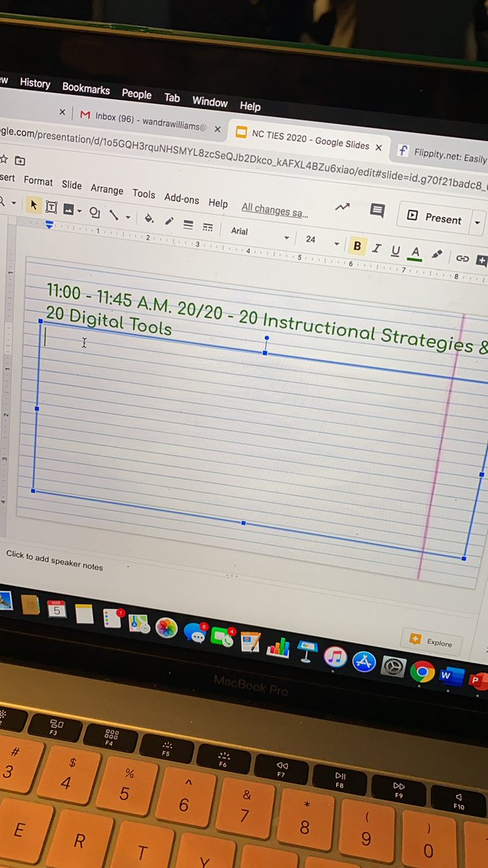The height and width of the screenshot is (868, 488).
Task: Toggle Underline formatting
Action: click(x=395, y=250)
